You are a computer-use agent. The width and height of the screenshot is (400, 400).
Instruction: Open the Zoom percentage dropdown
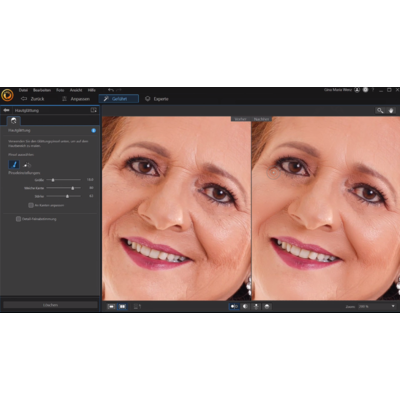point(377,306)
